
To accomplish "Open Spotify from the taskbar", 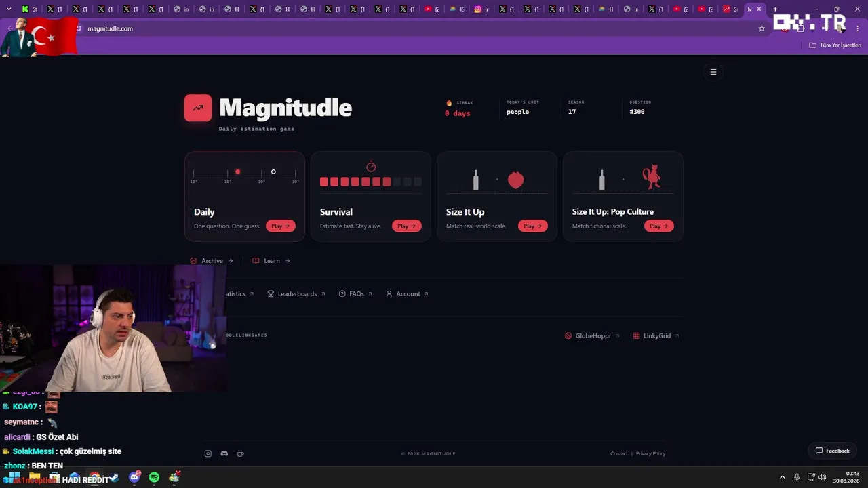I will pyautogui.click(x=154, y=478).
